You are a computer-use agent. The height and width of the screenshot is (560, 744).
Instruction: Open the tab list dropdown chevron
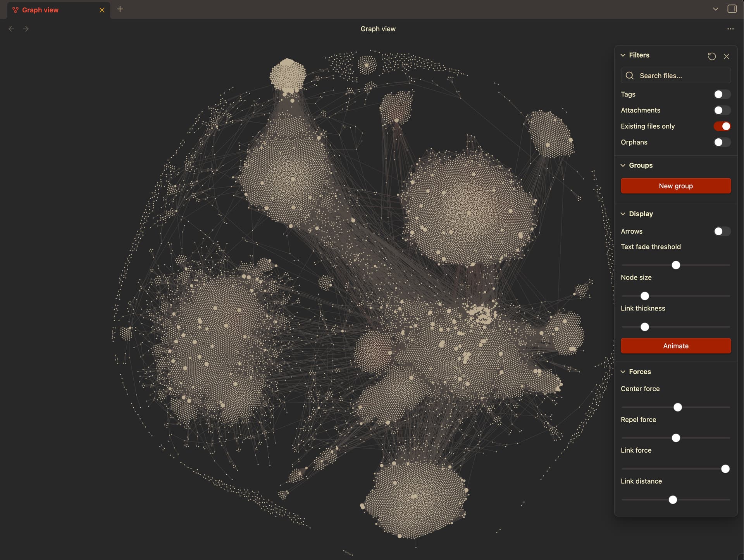[x=715, y=9]
